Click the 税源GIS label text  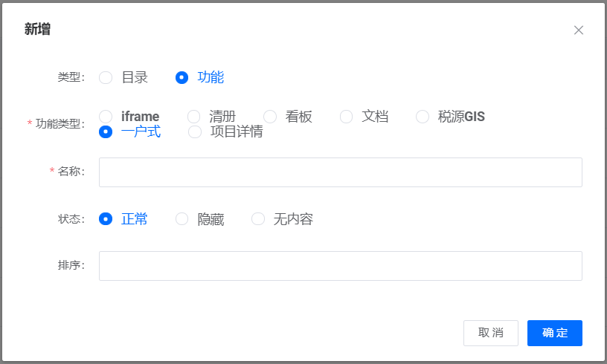point(461,117)
